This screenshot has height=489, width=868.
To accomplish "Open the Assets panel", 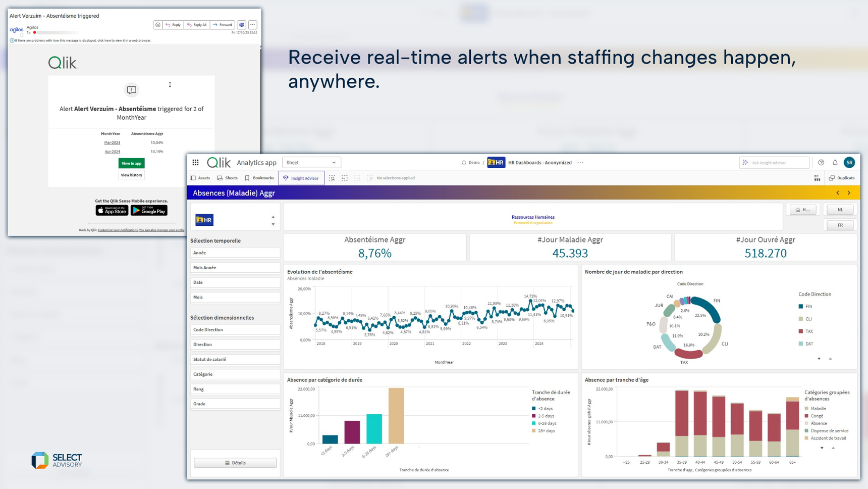I will [x=200, y=178].
